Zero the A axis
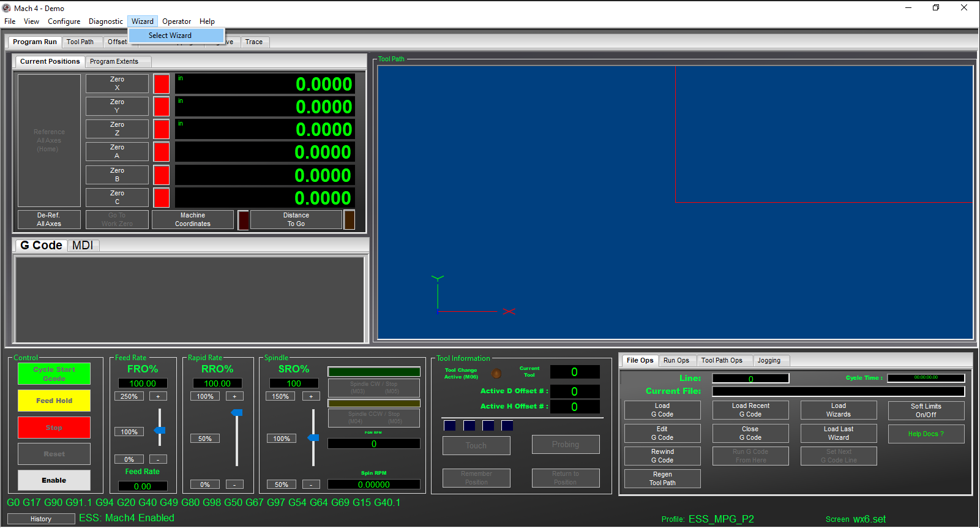Image resolution: width=980 pixels, height=528 pixels. (x=117, y=152)
